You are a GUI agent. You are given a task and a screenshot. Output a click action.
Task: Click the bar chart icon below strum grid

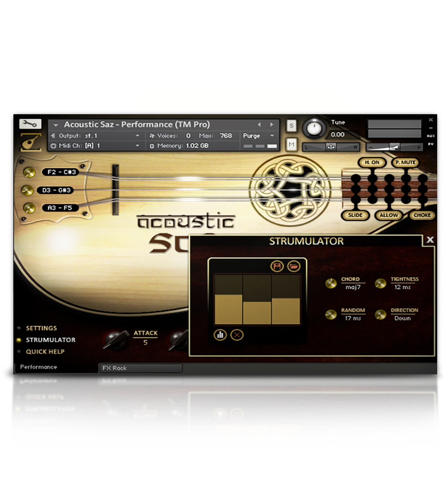point(220,335)
